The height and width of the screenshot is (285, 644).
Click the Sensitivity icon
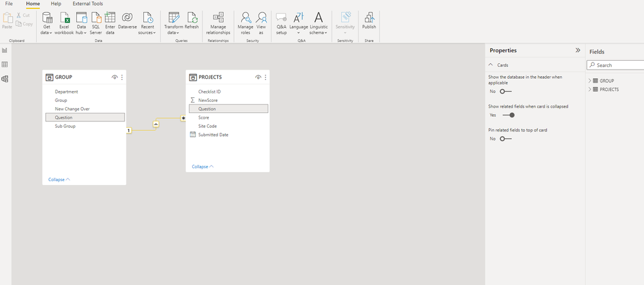pos(345,17)
